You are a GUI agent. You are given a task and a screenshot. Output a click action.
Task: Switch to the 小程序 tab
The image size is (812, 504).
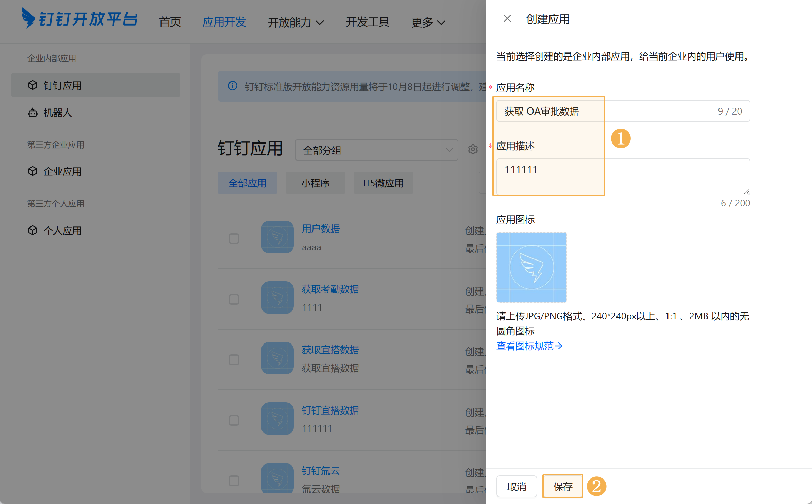315,183
